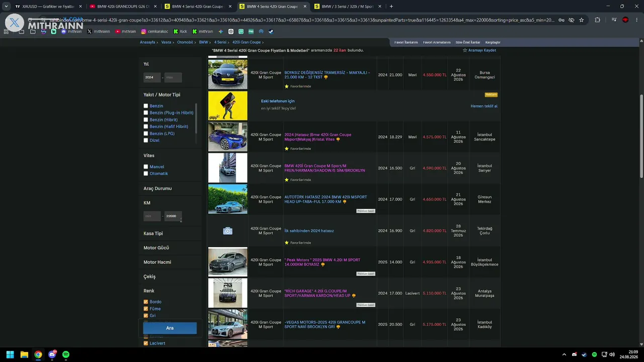Open the Windows Start menu
This screenshot has height=362, width=644.
coord(10,354)
